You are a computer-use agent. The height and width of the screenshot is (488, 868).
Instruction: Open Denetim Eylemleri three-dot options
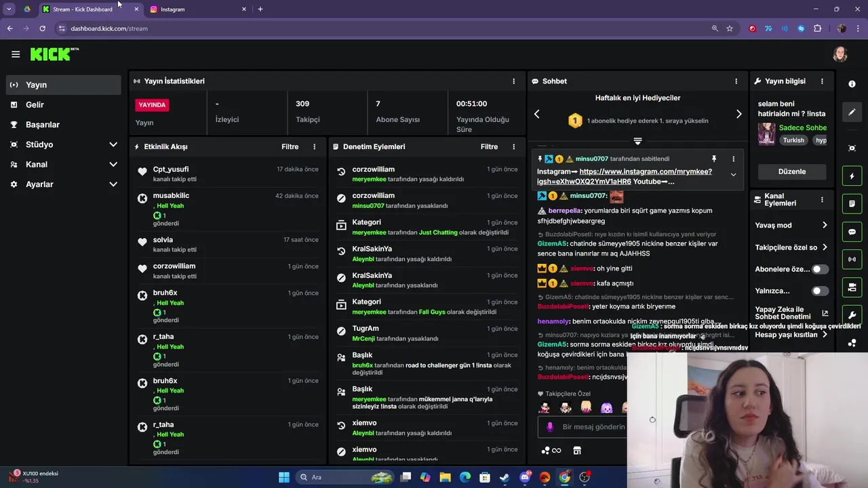[x=514, y=146]
